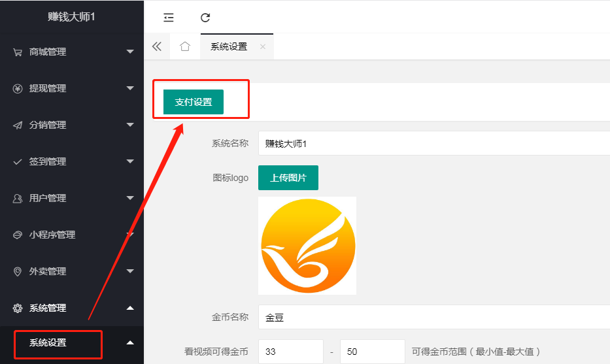Image resolution: width=610 pixels, height=364 pixels.
Task: Expand the 商城管理 dropdown arrow
Action: coord(130,52)
